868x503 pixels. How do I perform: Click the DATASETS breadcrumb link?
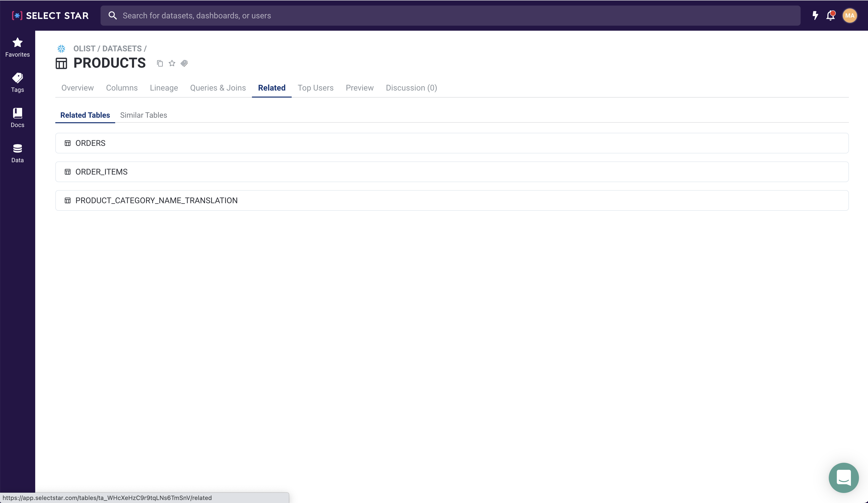tap(122, 49)
